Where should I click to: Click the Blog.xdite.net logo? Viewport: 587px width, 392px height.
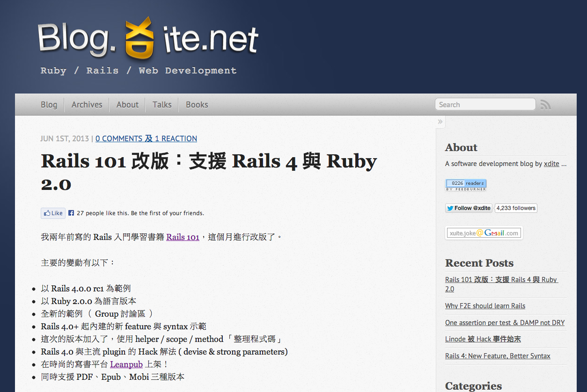pyautogui.click(x=148, y=38)
